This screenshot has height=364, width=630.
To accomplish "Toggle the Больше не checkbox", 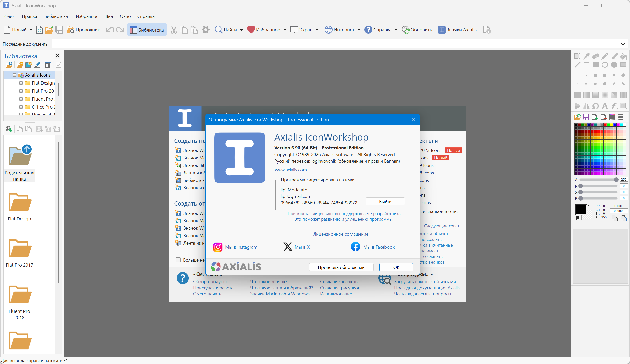I will point(178,260).
